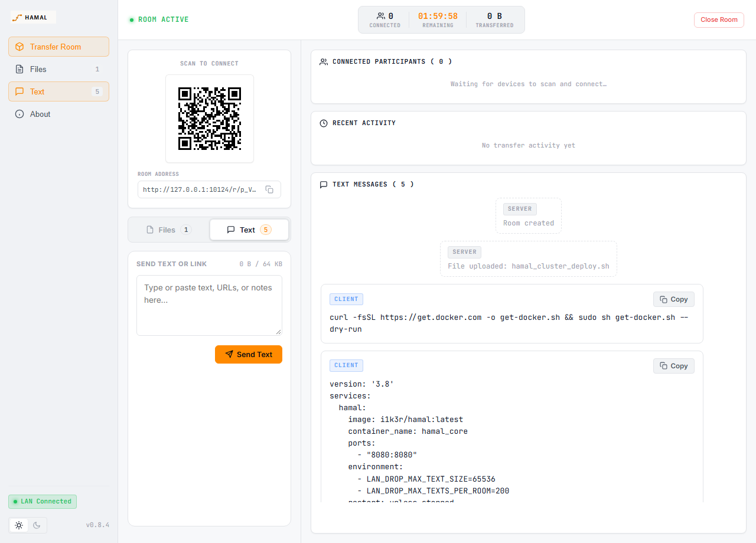Switch to the Text tab with badge 5
Viewport: 756px width, 543px height.
[x=249, y=230]
